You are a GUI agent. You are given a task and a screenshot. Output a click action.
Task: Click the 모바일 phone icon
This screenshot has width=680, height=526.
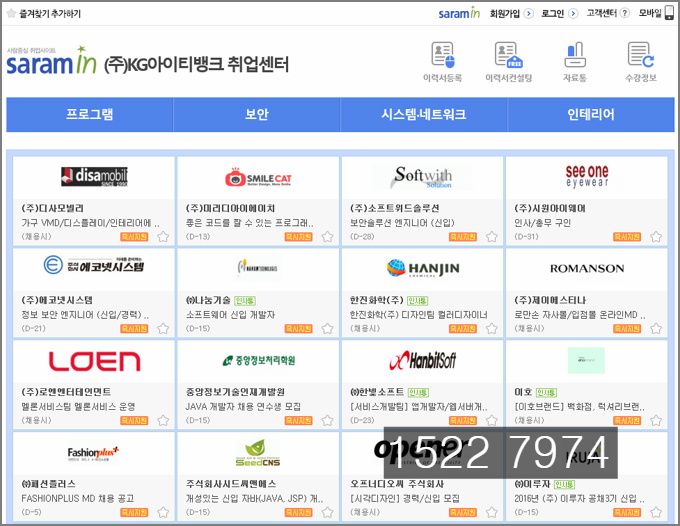[670, 13]
